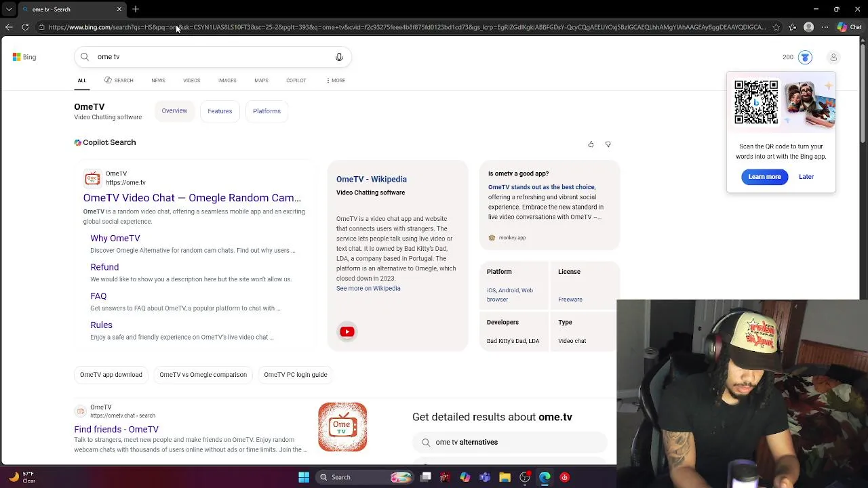This screenshot has height=488, width=868.
Task: Go to the Bing home logo
Action: (24, 57)
